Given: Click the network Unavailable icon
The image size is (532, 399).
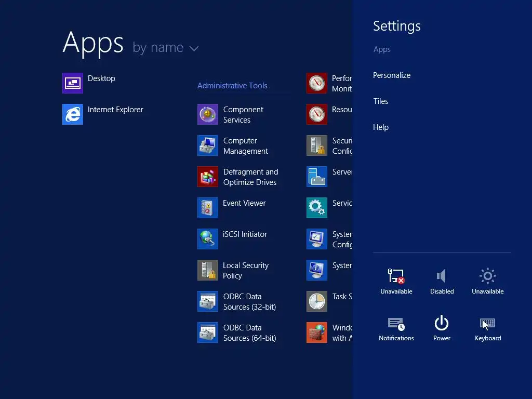Looking at the screenshot, I should [396, 276].
